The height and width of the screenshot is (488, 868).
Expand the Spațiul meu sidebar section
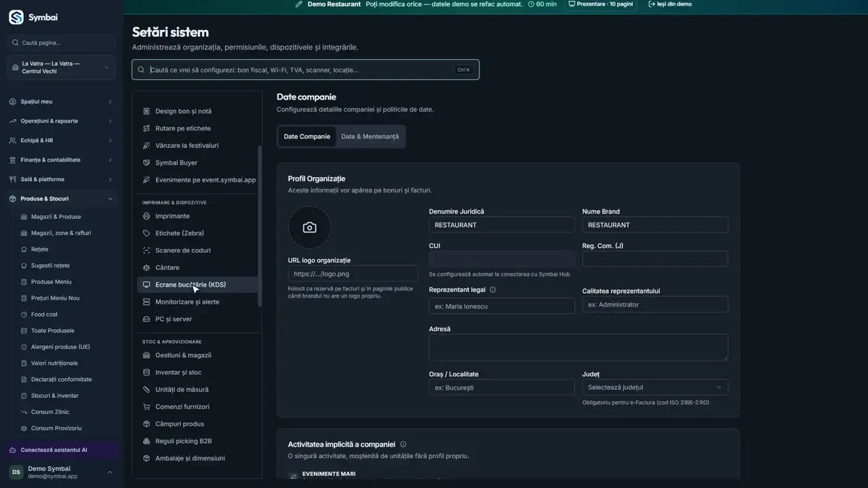coord(61,102)
